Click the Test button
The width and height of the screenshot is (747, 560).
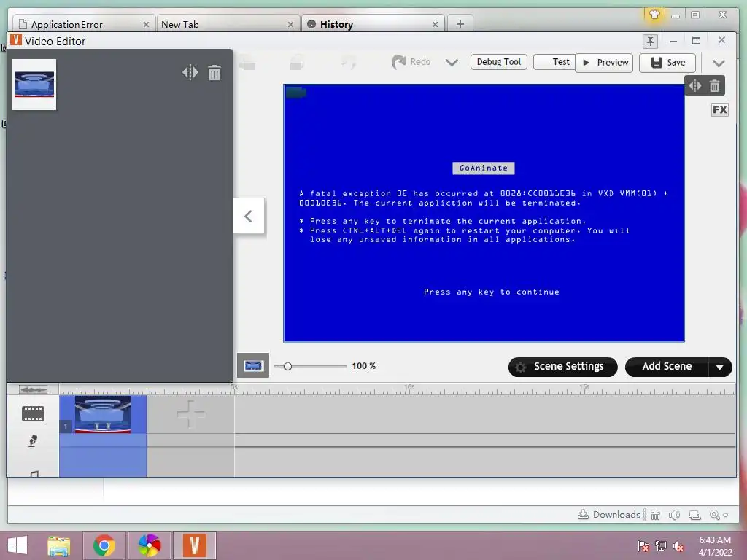pyautogui.click(x=554, y=62)
